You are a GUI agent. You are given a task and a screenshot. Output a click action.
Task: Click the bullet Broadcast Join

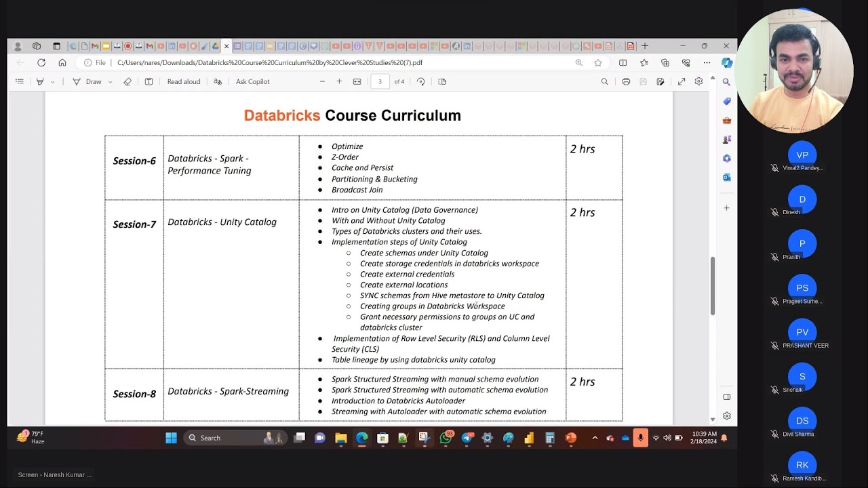coord(357,190)
